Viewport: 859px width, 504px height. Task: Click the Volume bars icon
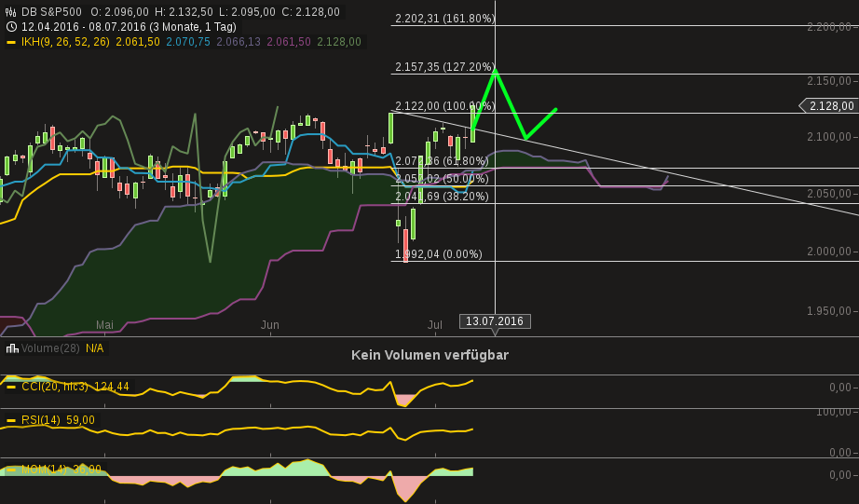tap(12, 348)
